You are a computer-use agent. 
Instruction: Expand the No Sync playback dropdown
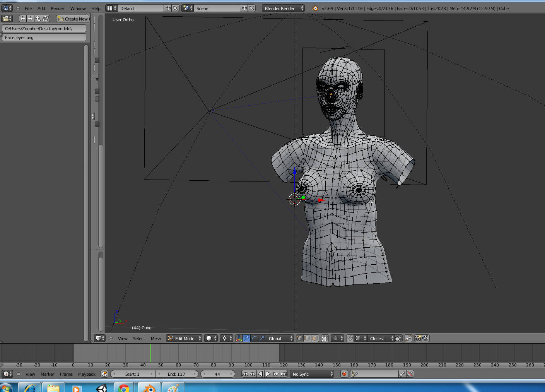tap(312, 374)
